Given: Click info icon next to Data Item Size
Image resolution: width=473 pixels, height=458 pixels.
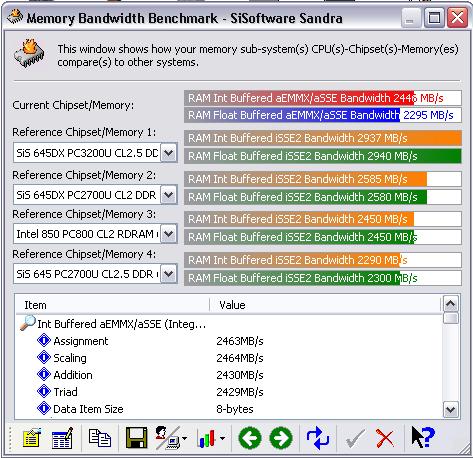Looking at the screenshot, I should (44, 408).
